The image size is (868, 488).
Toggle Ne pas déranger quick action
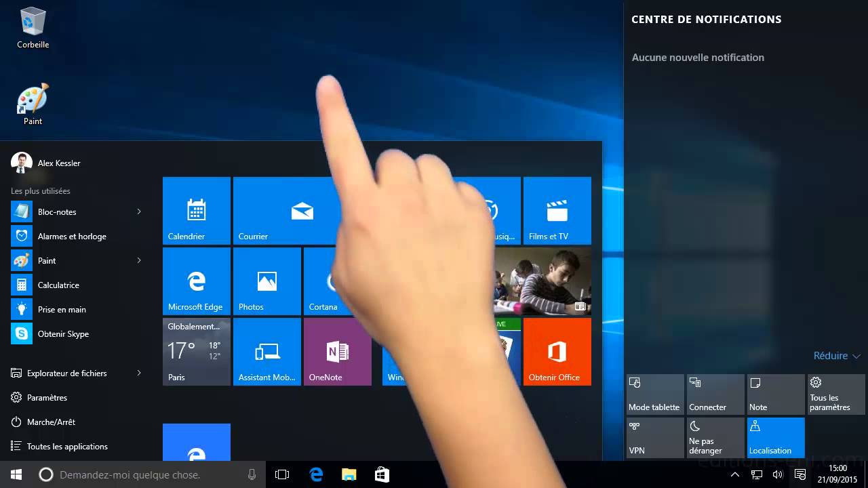click(x=715, y=438)
